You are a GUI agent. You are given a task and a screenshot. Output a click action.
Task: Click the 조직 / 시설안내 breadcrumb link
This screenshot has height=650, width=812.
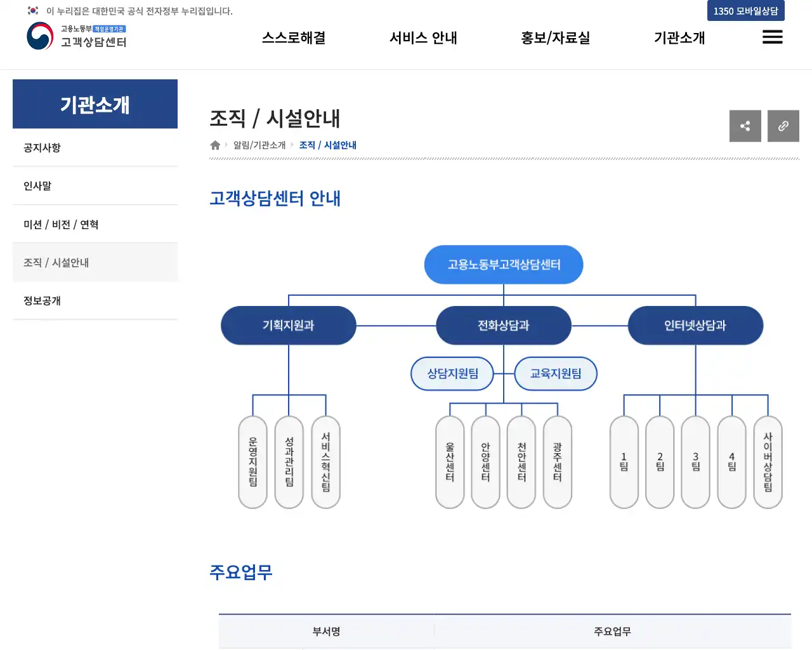pyautogui.click(x=327, y=145)
